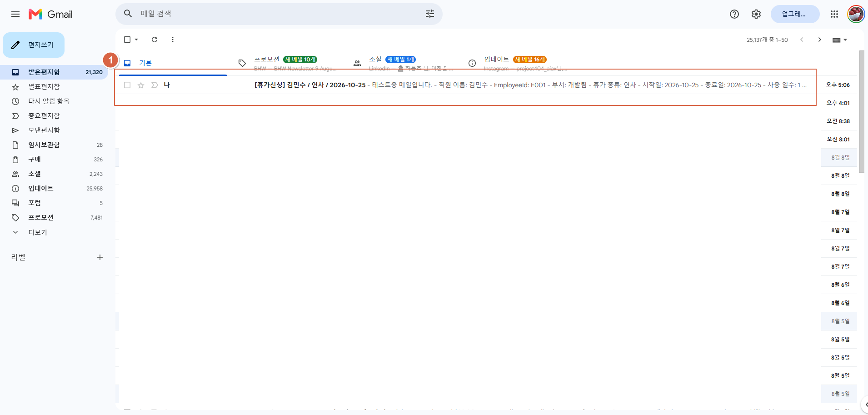Open the Google apps grid

[x=834, y=14]
